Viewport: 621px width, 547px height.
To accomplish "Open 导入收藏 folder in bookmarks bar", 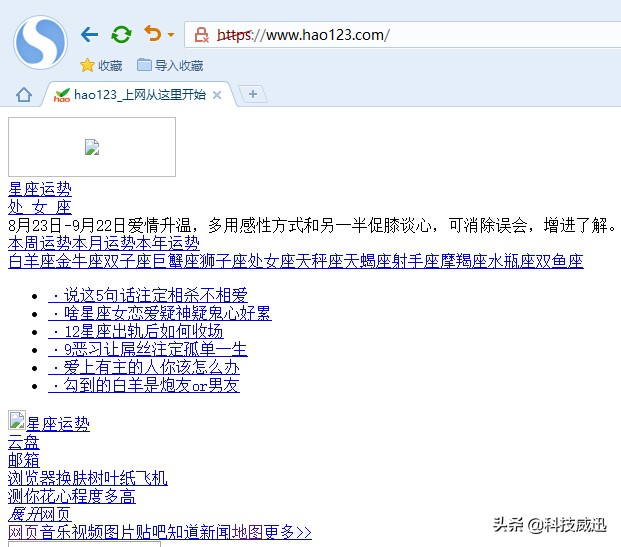I will (170, 65).
